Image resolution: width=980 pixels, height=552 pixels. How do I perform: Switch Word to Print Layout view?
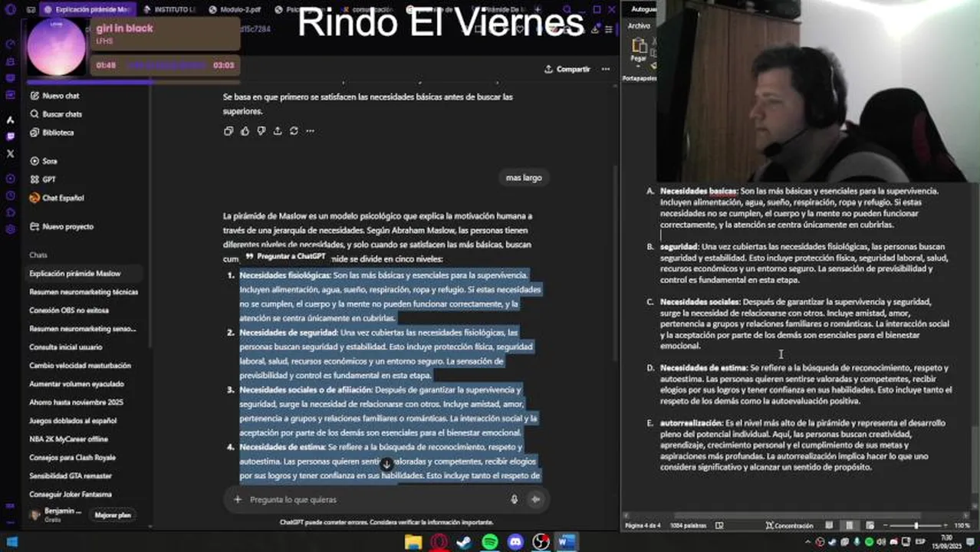click(849, 526)
